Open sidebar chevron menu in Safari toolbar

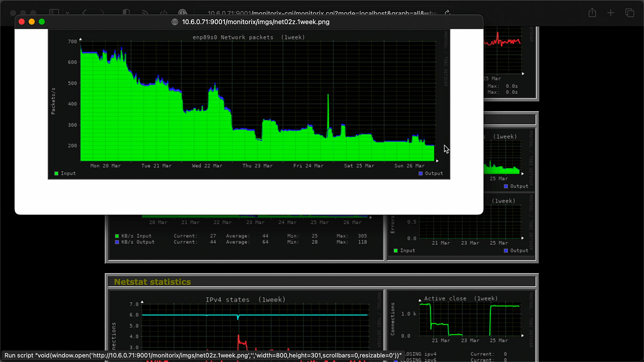click(68, 13)
